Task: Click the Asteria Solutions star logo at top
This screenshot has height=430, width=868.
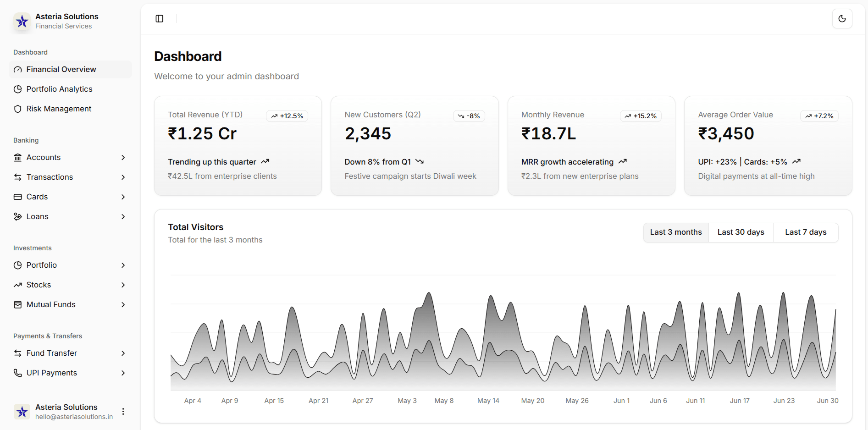Action: click(22, 21)
